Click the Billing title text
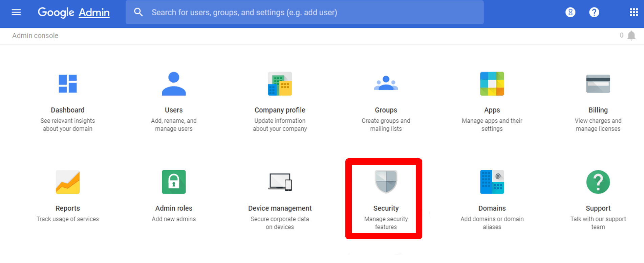Screen dimensions: 644x263 click(598, 110)
